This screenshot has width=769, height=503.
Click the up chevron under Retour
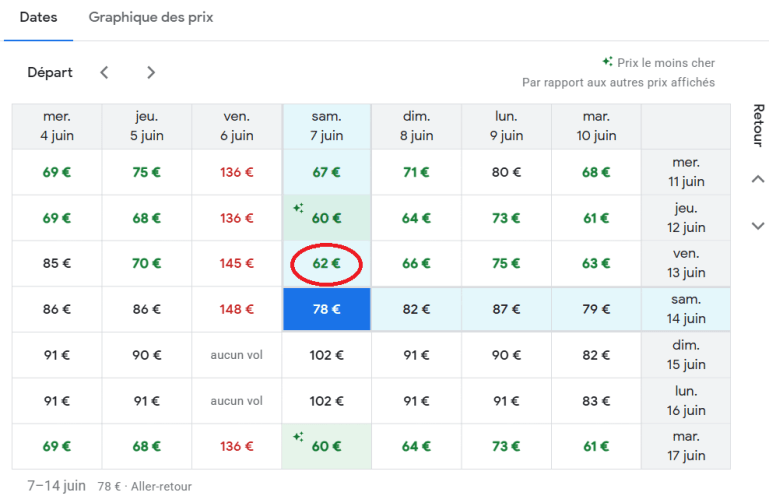[757, 179]
